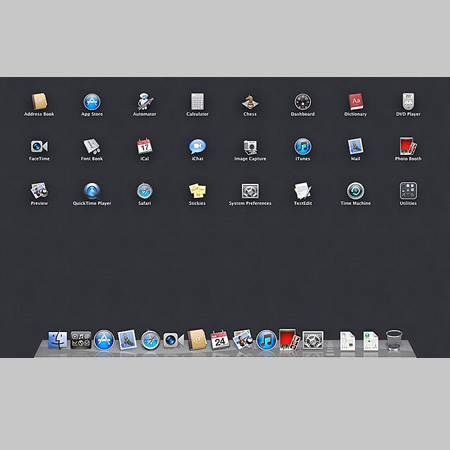Launch the Calculator app
Viewport: 450px width, 450px height.
tap(197, 101)
